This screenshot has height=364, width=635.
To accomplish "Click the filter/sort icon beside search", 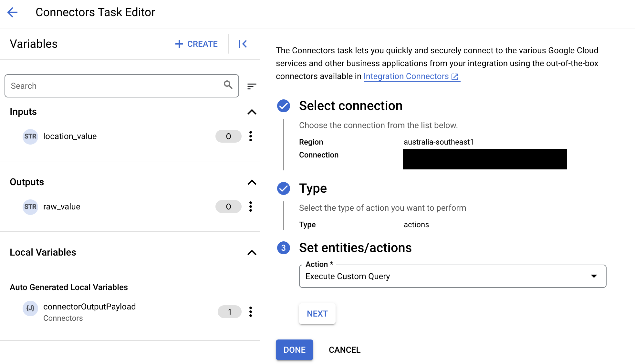I will [251, 86].
